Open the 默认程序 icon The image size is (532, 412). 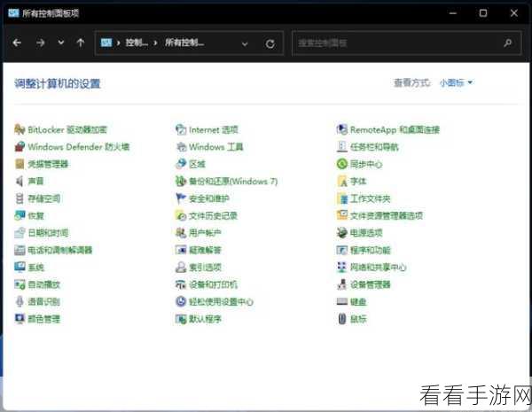181,319
